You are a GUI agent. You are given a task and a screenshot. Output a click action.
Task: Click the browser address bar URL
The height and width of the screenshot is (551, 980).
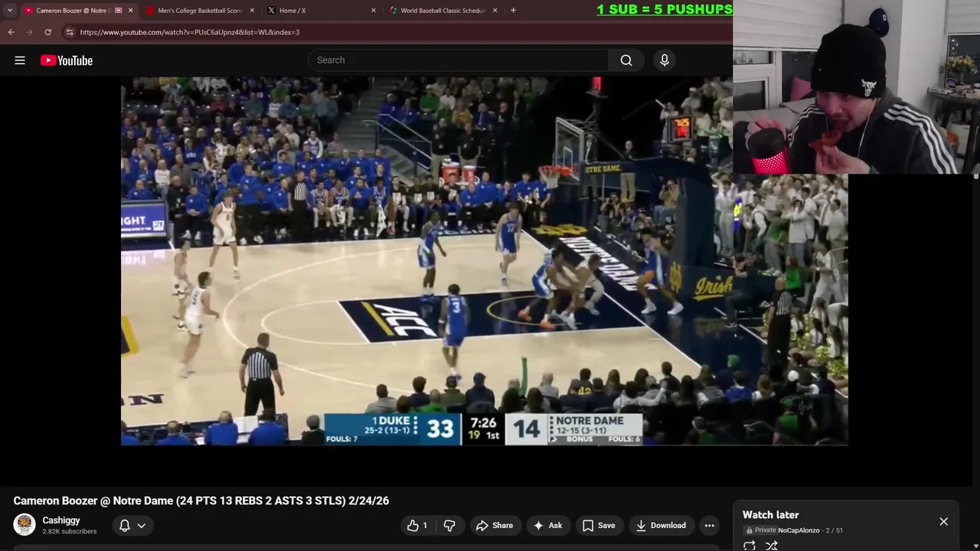tap(189, 32)
